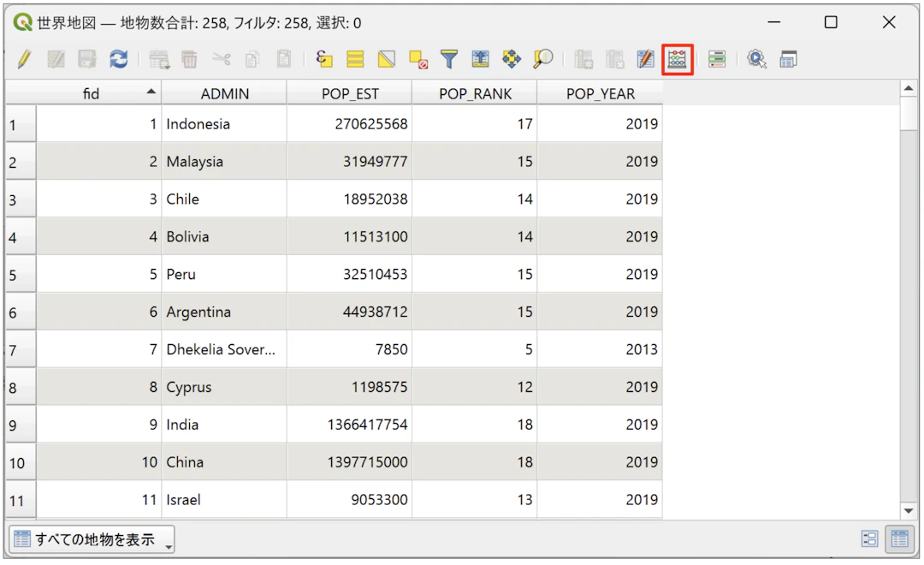This screenshot has height=565, width=924.
Task: Click the zoom map to selected rows icon
Action: (x=542, y=59)
